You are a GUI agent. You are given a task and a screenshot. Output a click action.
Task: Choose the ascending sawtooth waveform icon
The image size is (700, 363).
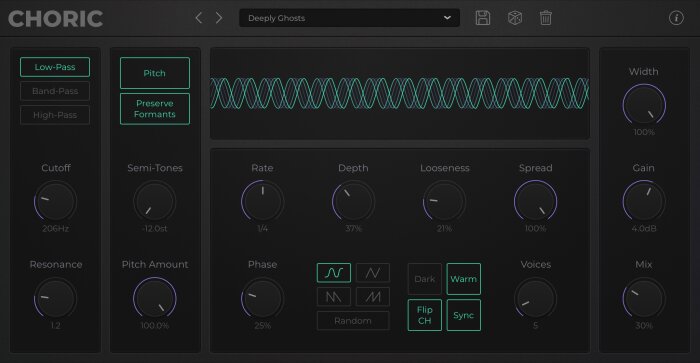[373, 296]
